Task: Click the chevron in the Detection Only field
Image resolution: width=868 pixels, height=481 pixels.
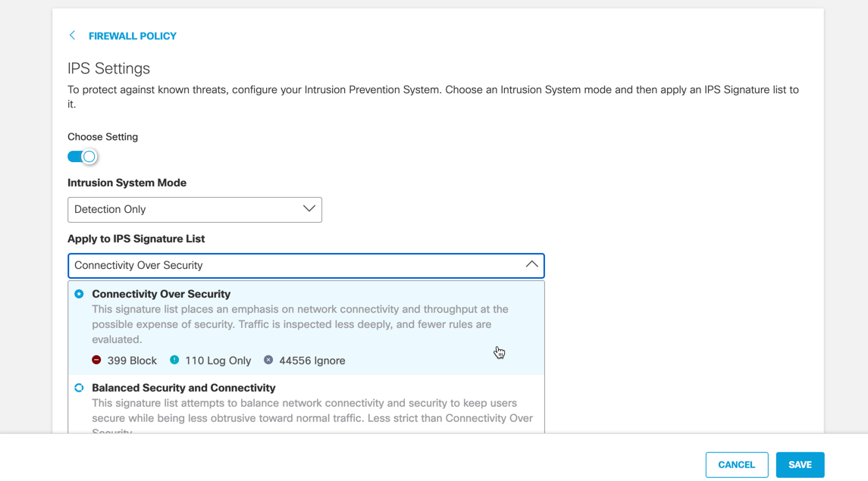Action: click(x=309, y=209)
